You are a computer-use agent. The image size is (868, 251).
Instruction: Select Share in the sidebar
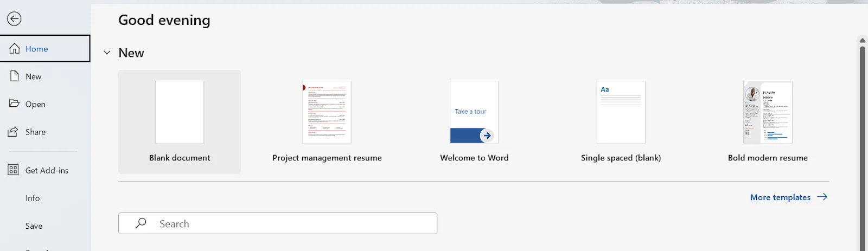pos(45,132)
